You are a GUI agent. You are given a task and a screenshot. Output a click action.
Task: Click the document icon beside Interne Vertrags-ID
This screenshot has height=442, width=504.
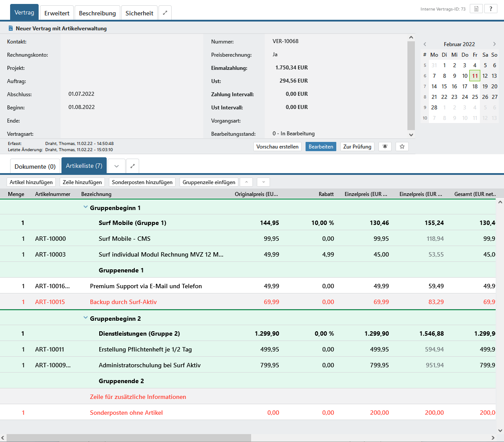click(x=476, y=9)
